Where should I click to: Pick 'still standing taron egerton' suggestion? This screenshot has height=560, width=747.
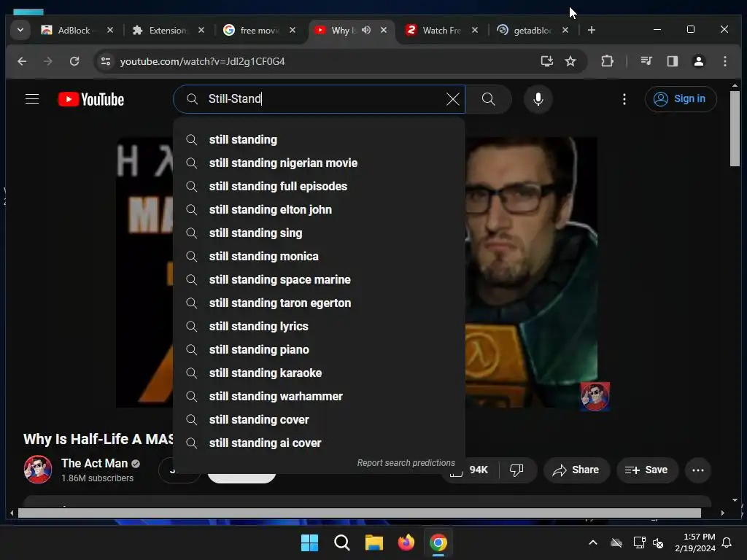pyautogui.click(x=320, y=303)
